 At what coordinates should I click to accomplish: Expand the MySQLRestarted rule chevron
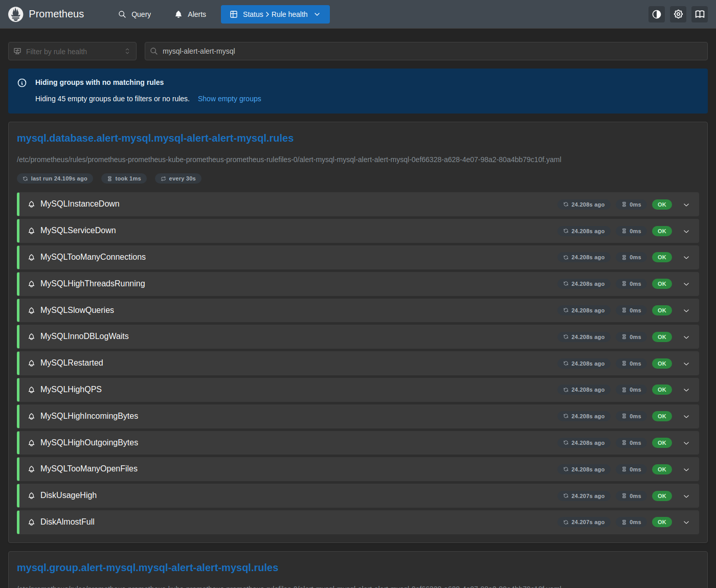pos(686,364)
